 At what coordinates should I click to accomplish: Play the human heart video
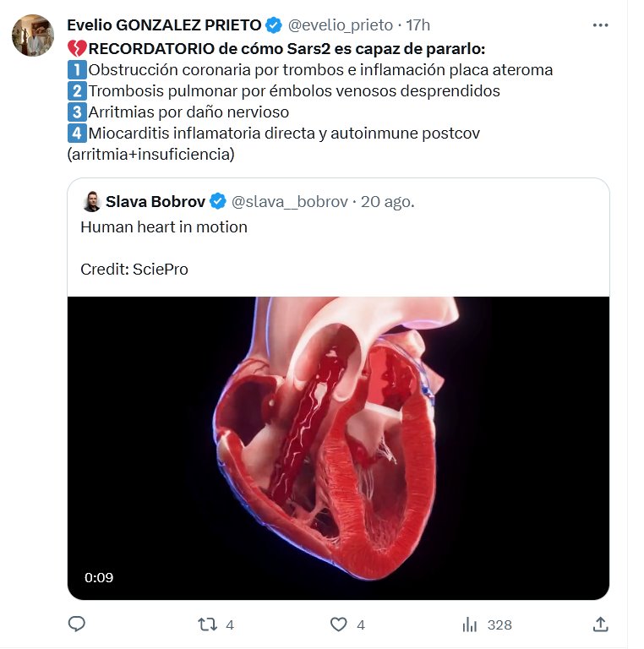coord(338,448)
